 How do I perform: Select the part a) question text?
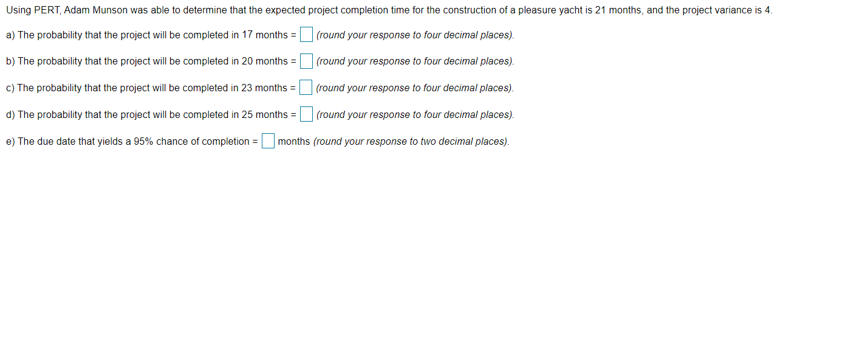coord(149,35)
